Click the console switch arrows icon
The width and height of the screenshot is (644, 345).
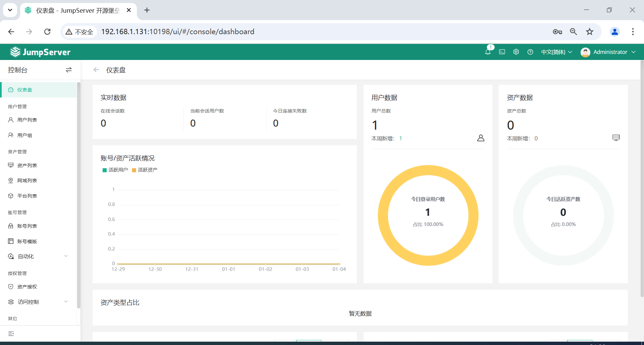tap(69, 70)
